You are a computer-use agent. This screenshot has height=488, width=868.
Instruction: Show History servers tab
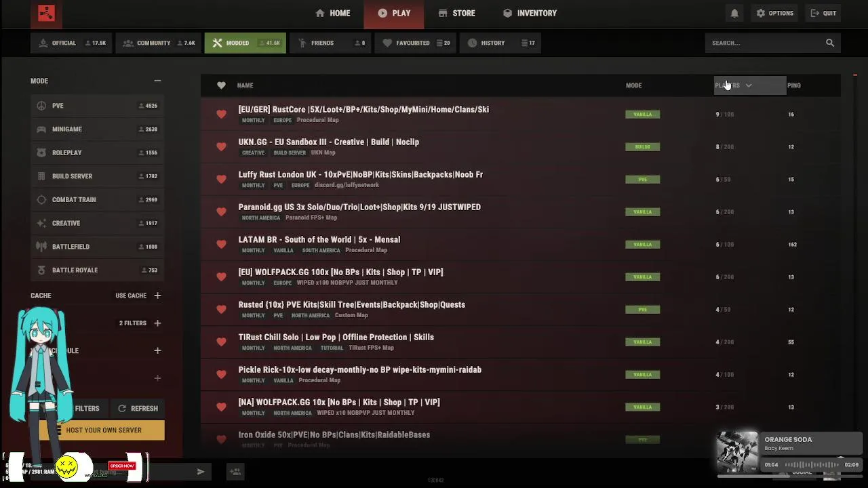click(500, 43)
